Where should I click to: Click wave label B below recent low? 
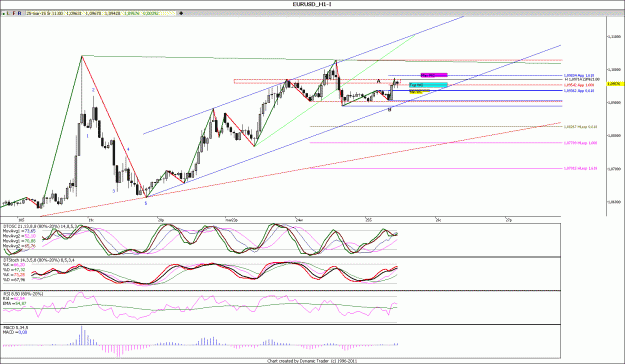[x=389, y=109]
